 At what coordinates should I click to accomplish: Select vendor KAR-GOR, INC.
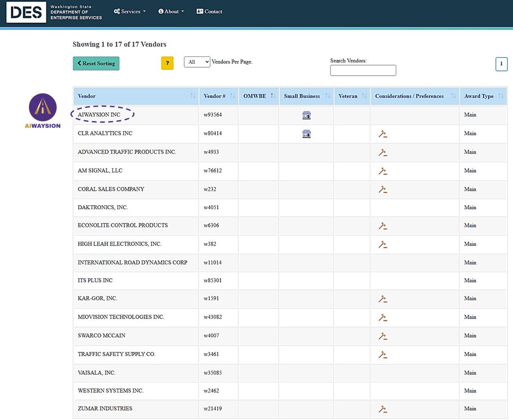pyautogui.click(x=97, y=298)
